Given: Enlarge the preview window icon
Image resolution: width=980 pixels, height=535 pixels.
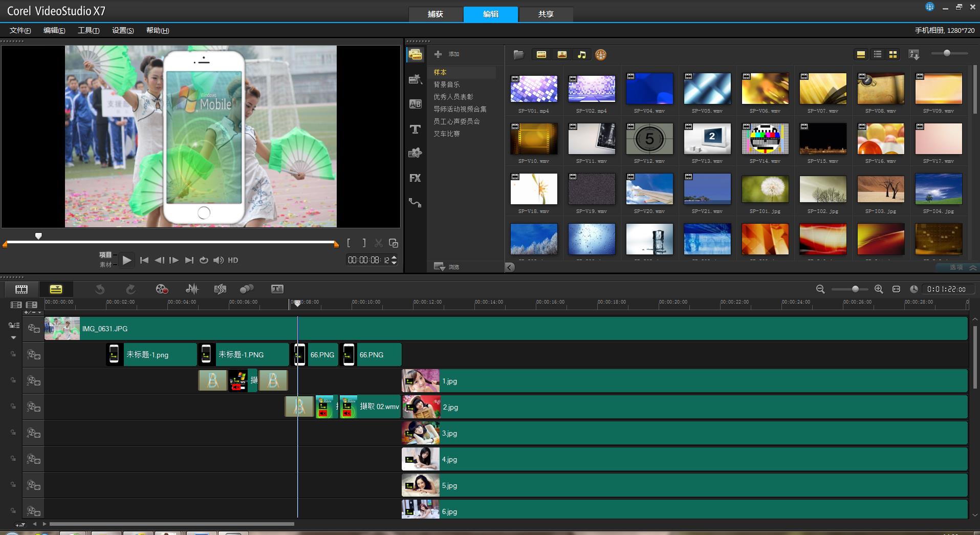Looking at the screenshot, I should click(x=394, y=243).
